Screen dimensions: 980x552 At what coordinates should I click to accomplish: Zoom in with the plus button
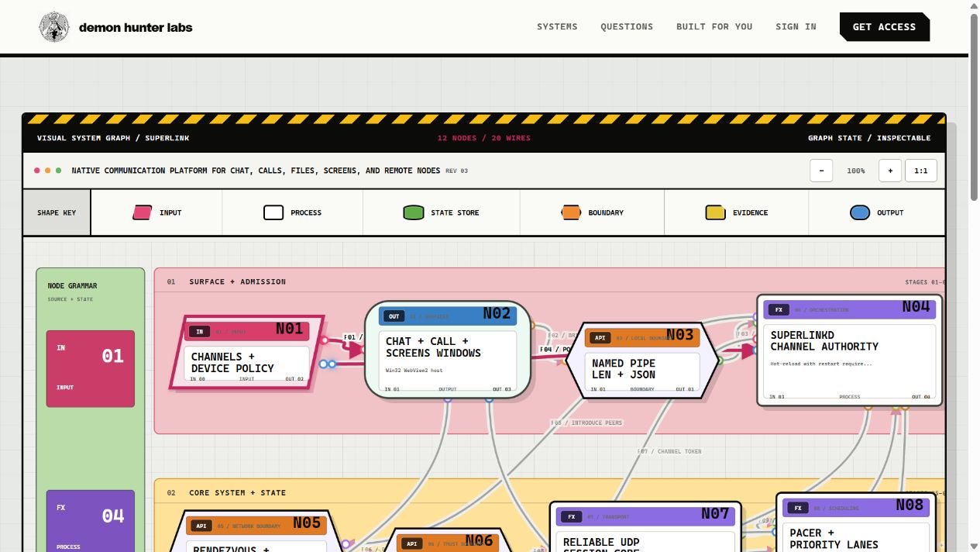tap(890, 171)
